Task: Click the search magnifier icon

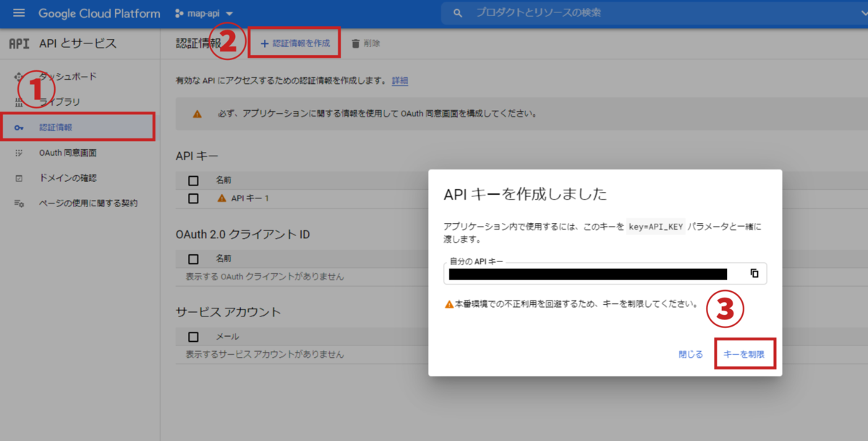Action: (x=457, y=14)
